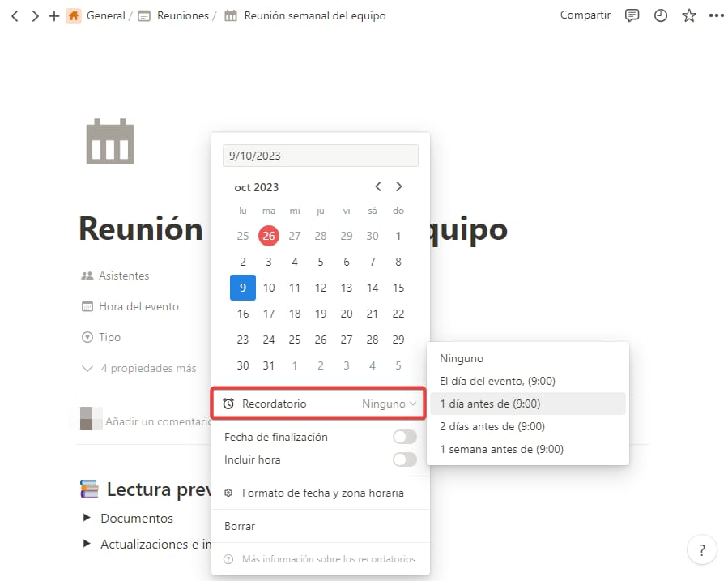
Task: Expand the Documentos section
Action: click(139, 518)
